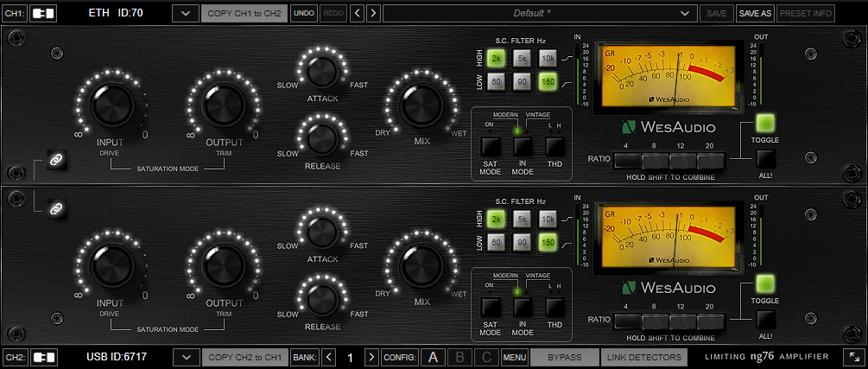Toggle channel 1 IN MODE button
This screenshot has height=369, width=868.
click(x=523, y=146)
